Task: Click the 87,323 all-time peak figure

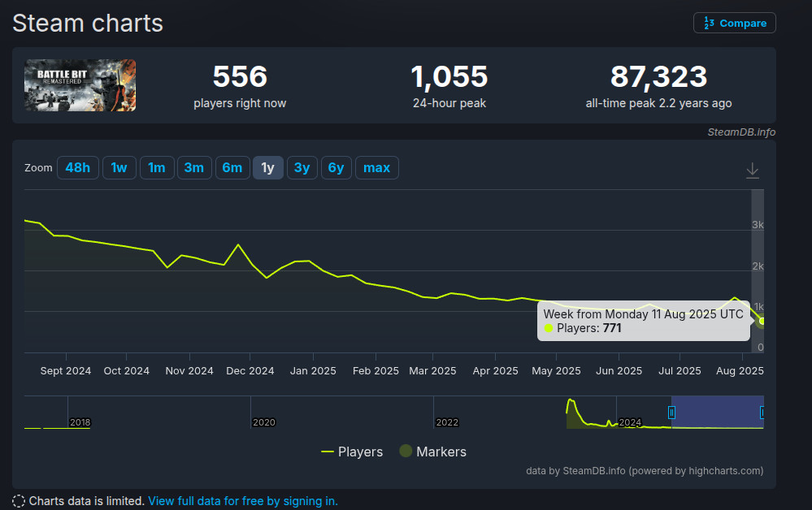Action: [658, 76]
